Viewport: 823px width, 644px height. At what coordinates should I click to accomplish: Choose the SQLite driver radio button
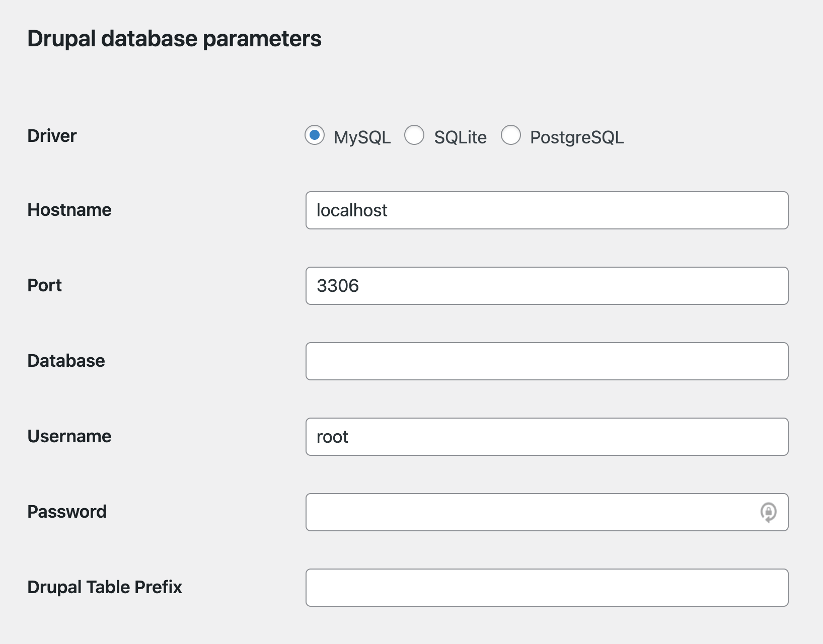414,135
